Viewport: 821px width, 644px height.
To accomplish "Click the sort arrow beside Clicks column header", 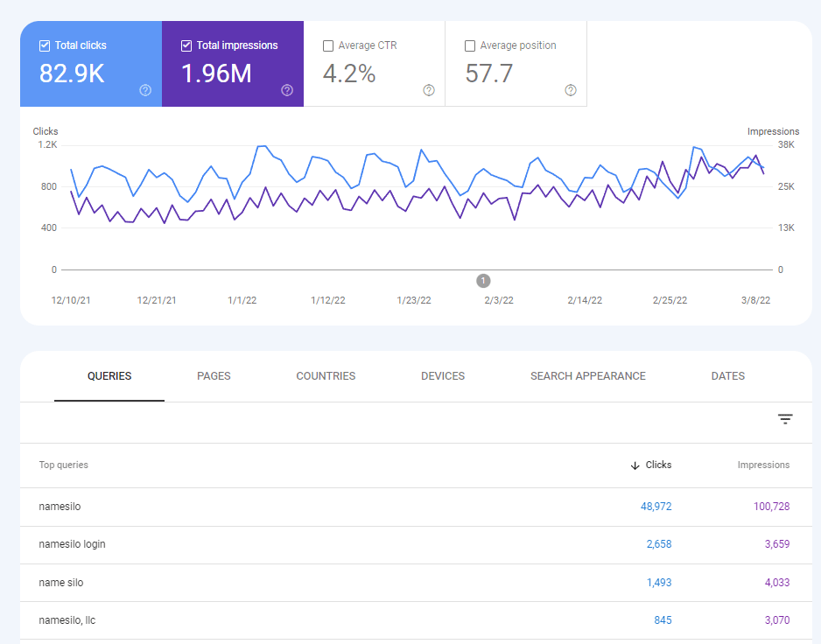I will point(633,465).
